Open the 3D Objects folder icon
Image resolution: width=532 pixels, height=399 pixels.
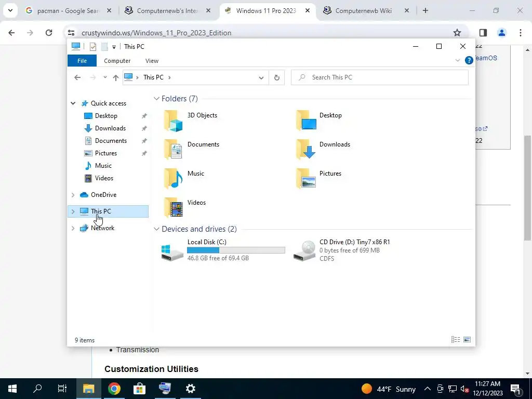[174, 121]
